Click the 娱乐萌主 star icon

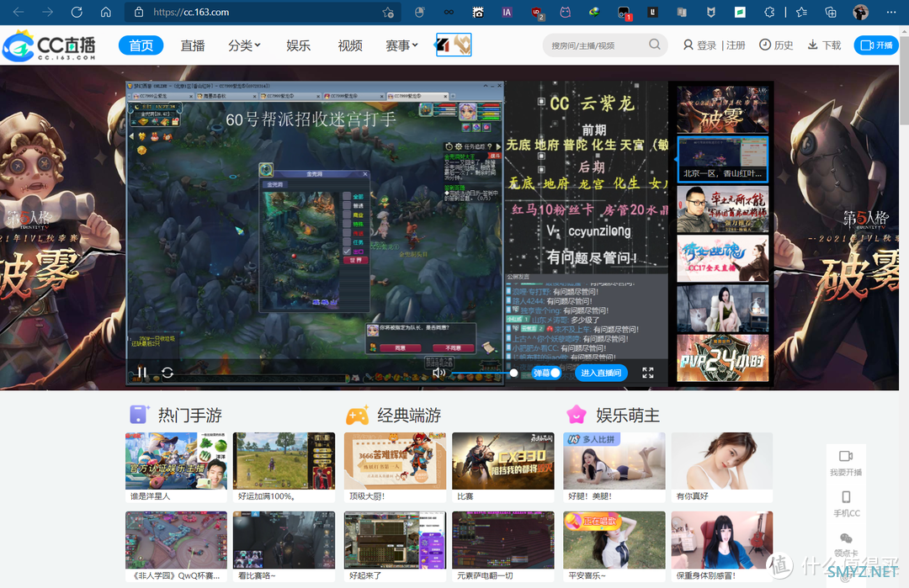tap(577, 415)
